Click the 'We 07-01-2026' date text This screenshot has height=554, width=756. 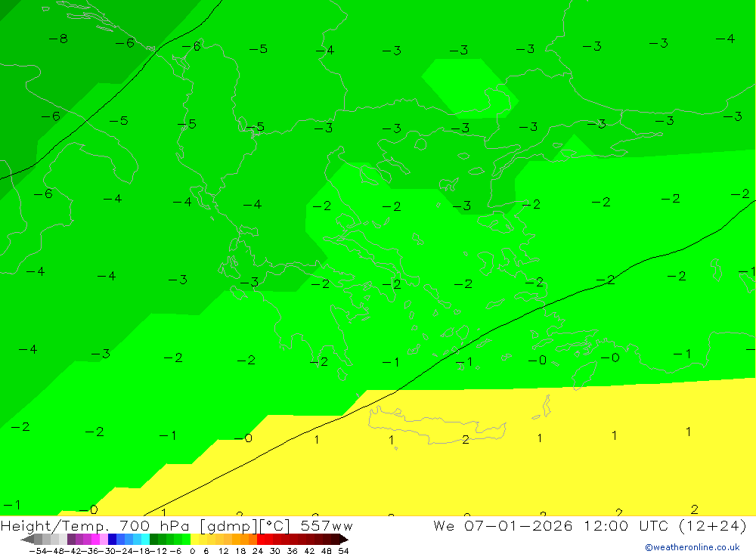(x=503, y=525)
